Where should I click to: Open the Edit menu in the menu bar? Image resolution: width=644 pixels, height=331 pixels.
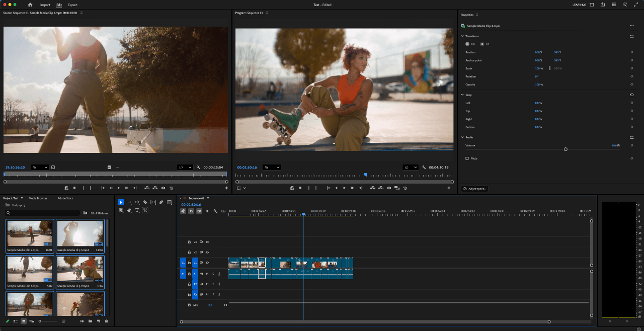pyautogui.click(x=59, y=5)
